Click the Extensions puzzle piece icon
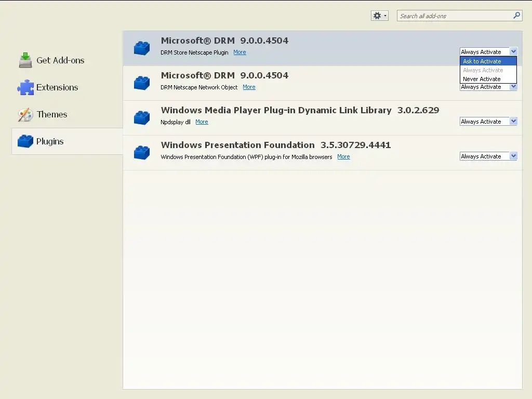Image resolution: width=532 pixels, height=399 pixels. [x=25, y=87]
